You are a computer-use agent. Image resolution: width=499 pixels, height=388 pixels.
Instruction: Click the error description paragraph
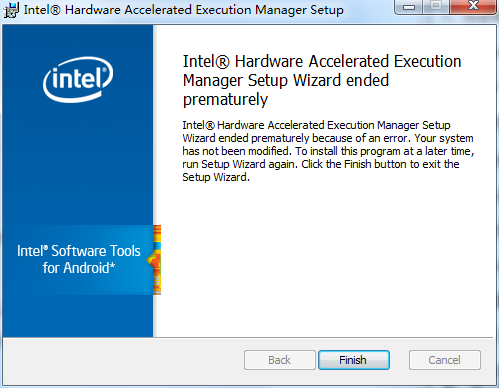tap(328, 151)
